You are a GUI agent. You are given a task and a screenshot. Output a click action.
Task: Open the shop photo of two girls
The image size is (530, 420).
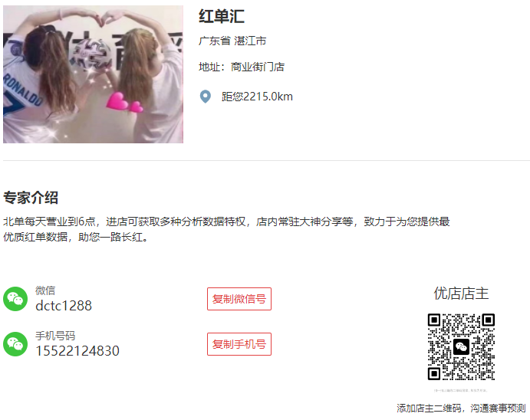point(94,74)
